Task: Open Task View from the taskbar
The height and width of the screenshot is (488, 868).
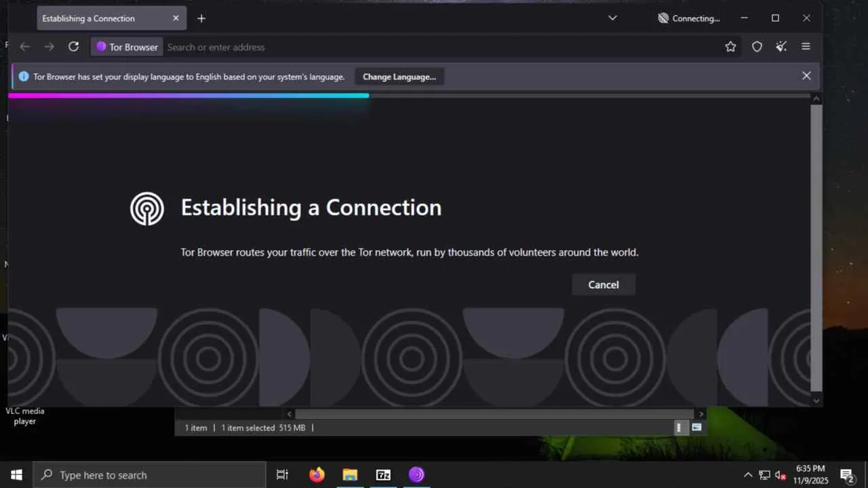Action: [282, 475]
